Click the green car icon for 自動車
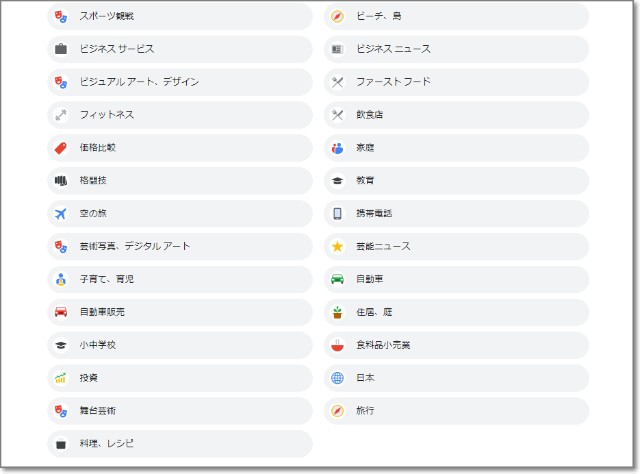The image size is (640, 474). [338, 279]
